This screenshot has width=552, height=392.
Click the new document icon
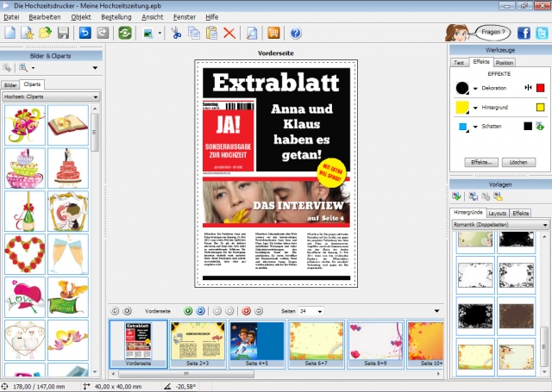[9, 34]
